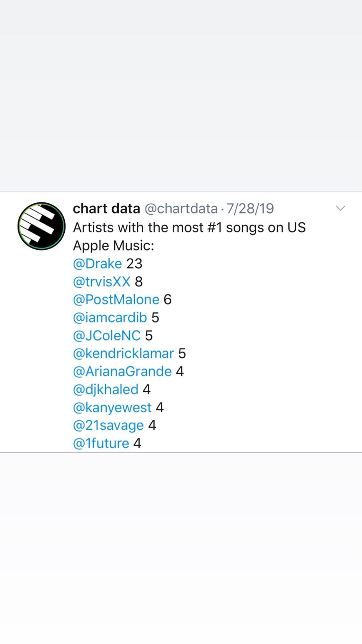Open the @iamcardib mention

pos(110,318)
